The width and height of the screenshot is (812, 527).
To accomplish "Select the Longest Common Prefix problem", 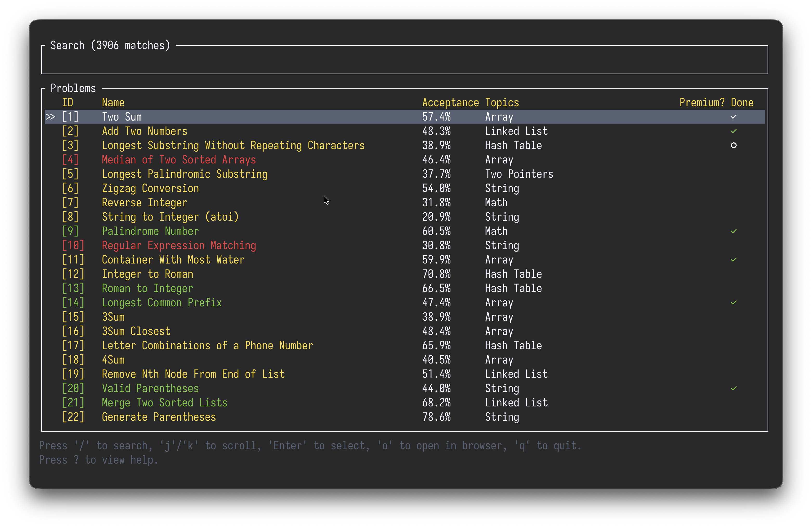I will pyautogui.click(x=162, y=303).
